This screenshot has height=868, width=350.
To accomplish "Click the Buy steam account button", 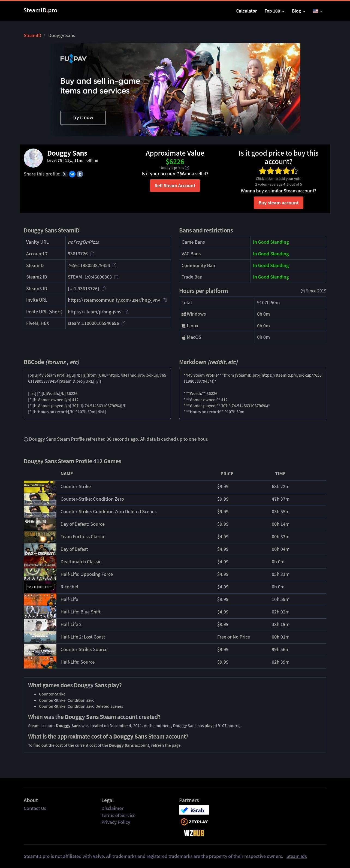I will 279,203.
